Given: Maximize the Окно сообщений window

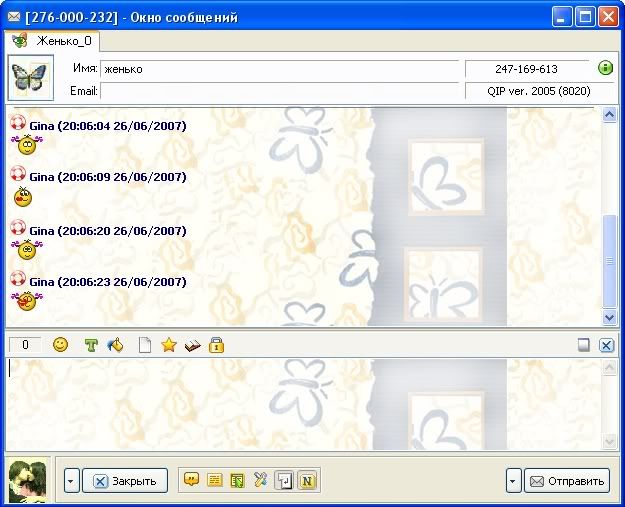Looking at the screenshot, I should [x=585, y=17].
